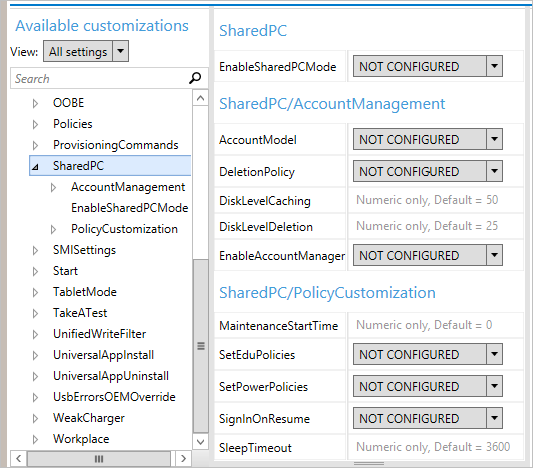The height and width of the screenshot is (468, 533).
Task: Expand the OOBE tree node
Action: (35, 103)
